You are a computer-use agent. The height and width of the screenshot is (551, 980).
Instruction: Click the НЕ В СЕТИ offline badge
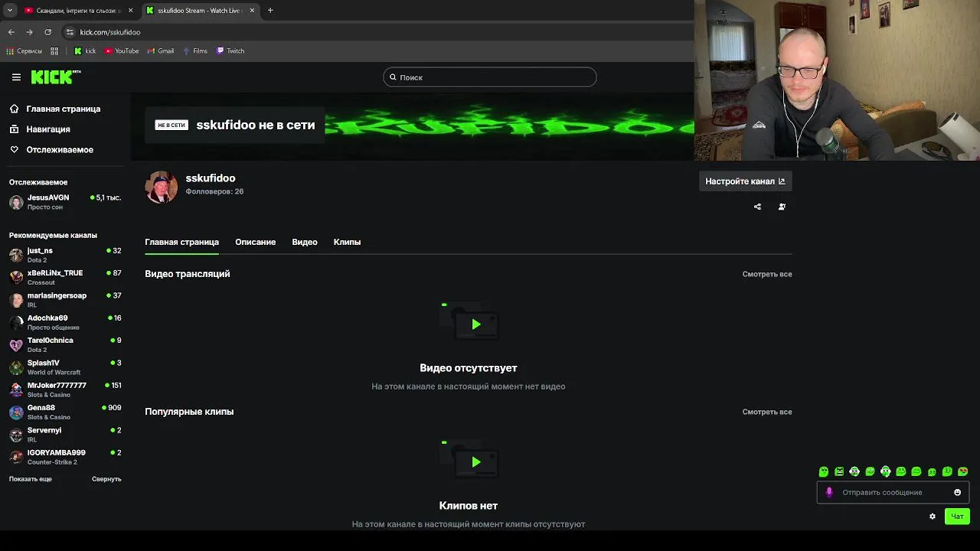click(x=171, y=125)
